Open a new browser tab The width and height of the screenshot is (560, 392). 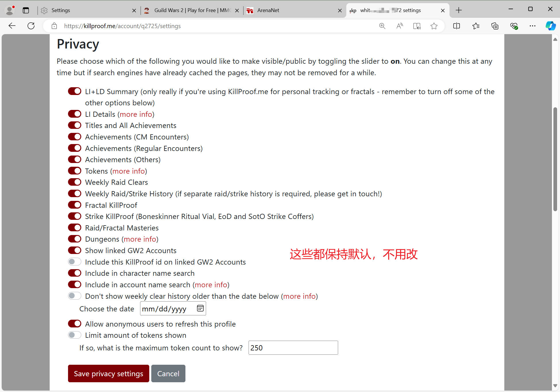459,10
